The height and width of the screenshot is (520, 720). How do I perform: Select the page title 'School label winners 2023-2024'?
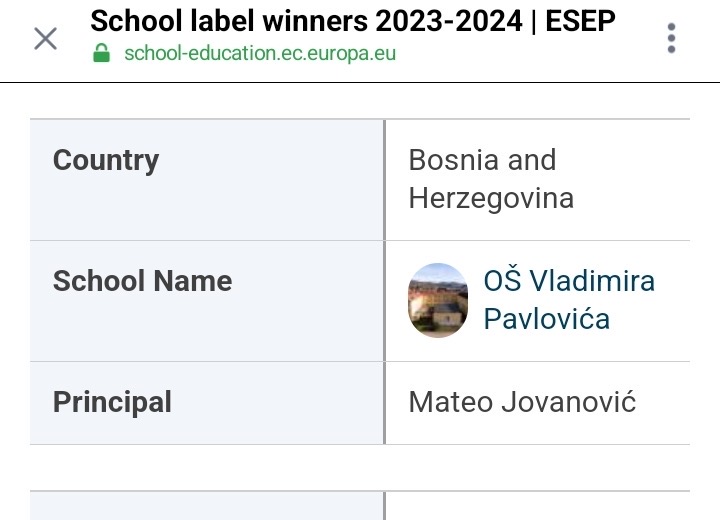pyautogui.click(x=306, y=21)
